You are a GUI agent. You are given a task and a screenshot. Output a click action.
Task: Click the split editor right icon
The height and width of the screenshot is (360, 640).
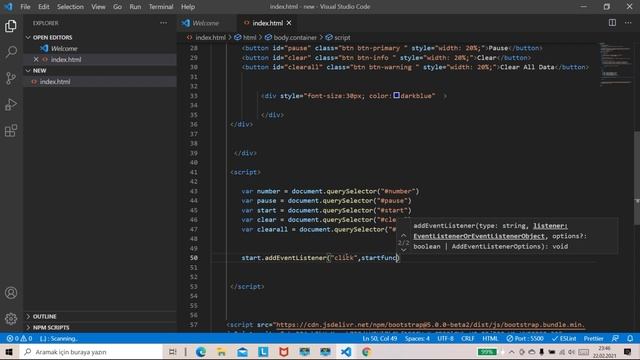[x=612, y=23]
